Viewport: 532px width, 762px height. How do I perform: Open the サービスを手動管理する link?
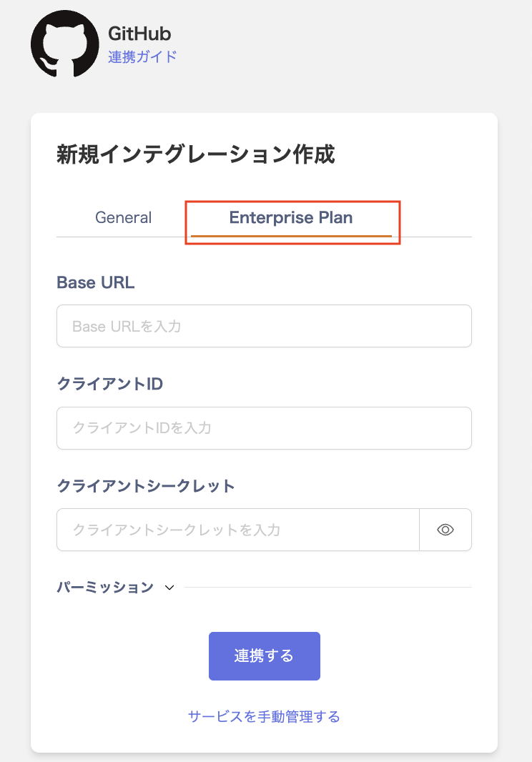click(x=264, y=716)
